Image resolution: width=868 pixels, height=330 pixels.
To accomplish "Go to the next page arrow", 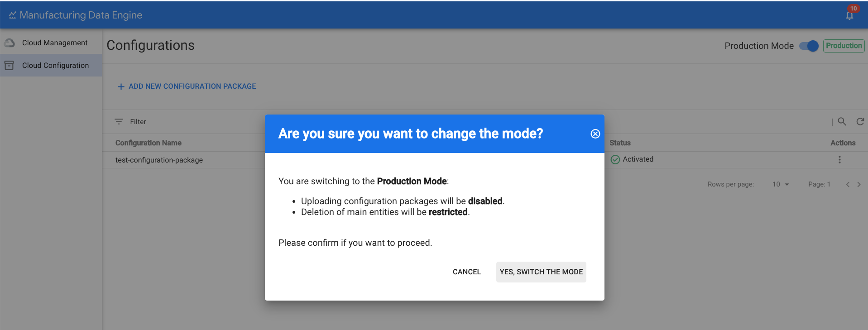I will [x=859, y=184].
